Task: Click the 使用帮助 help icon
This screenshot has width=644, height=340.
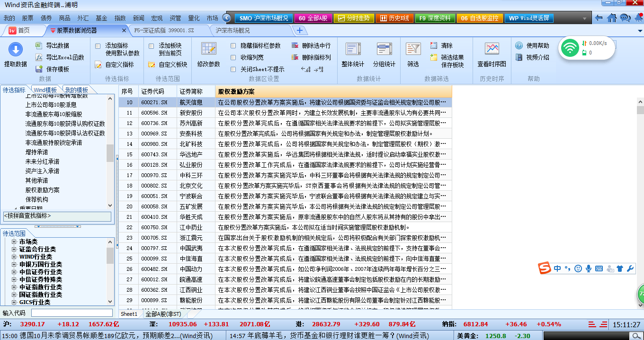Action: (x=519, y=45)
